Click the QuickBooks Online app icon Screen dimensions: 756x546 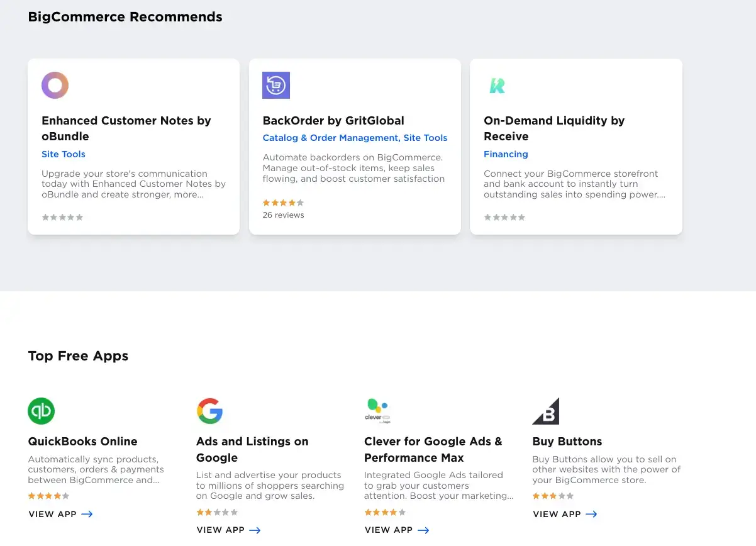point(41,411)
